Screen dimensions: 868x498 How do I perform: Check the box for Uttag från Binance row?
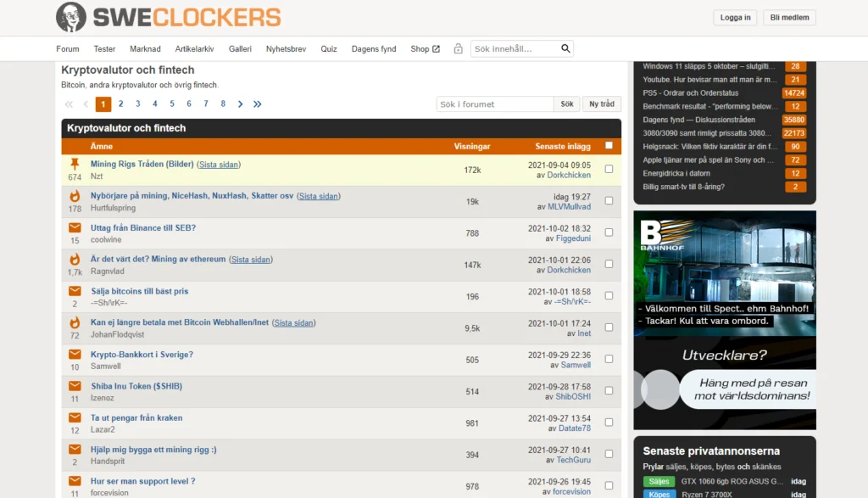click(x=609, y=232)
